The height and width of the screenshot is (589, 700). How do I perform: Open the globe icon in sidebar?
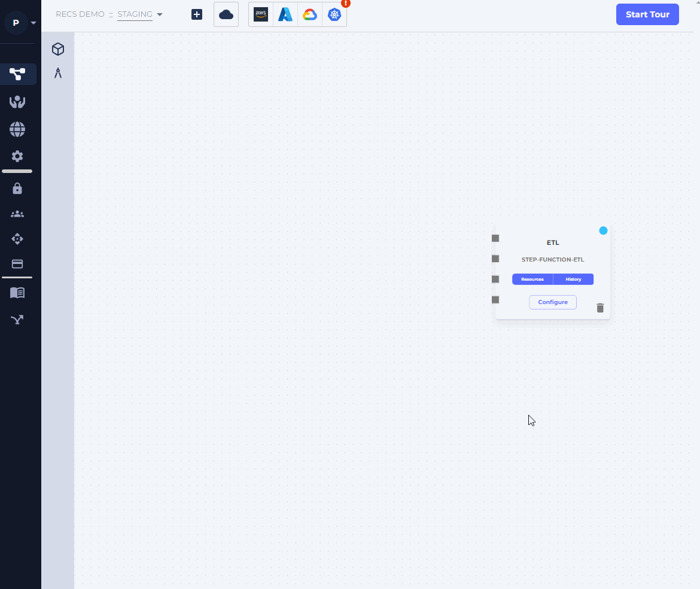[17, 129]
